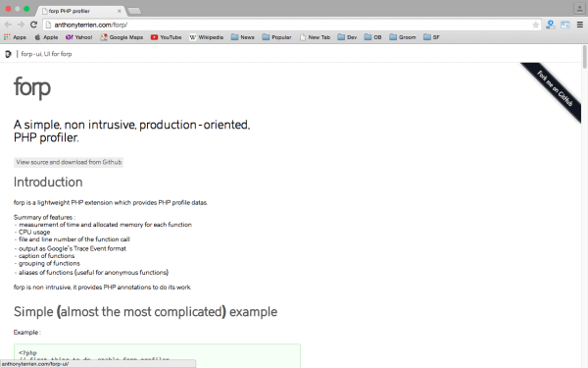Open a new browser tab
Image resolution: width=588 pixels, height=368 pixels.
click(134, 11)
